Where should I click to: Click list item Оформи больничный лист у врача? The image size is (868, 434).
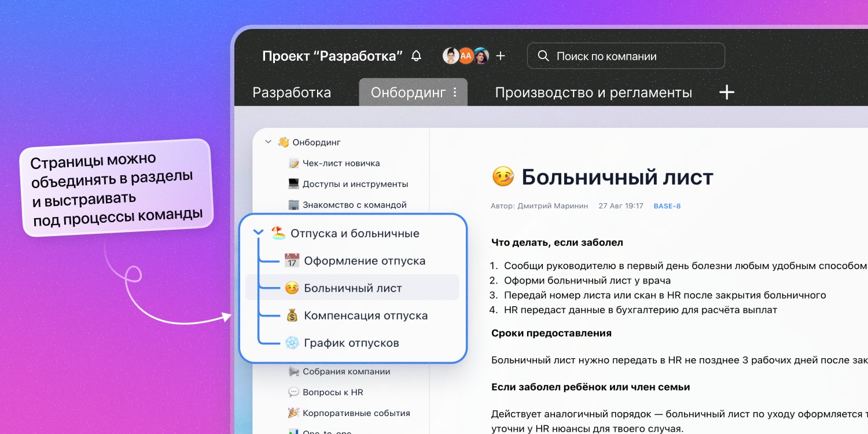[587, 281]
